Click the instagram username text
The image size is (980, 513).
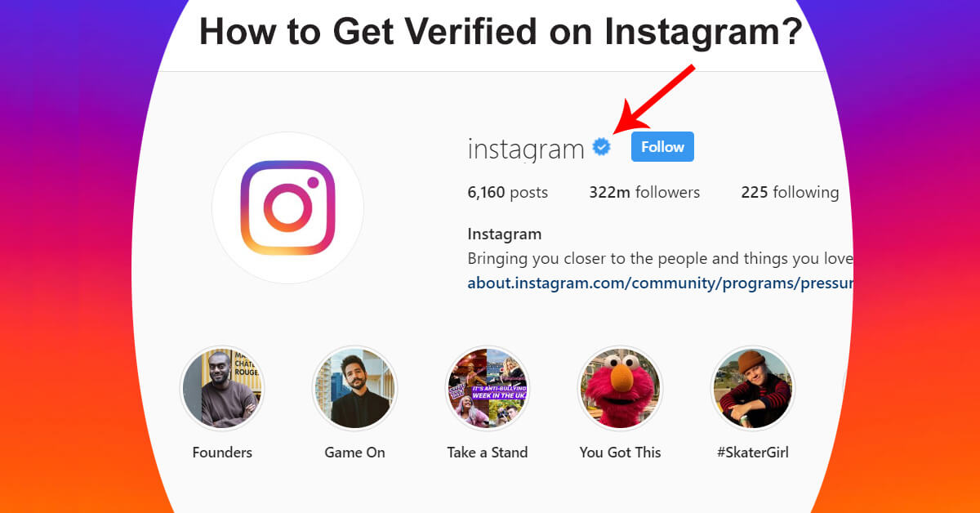click(x=526, y=149)
